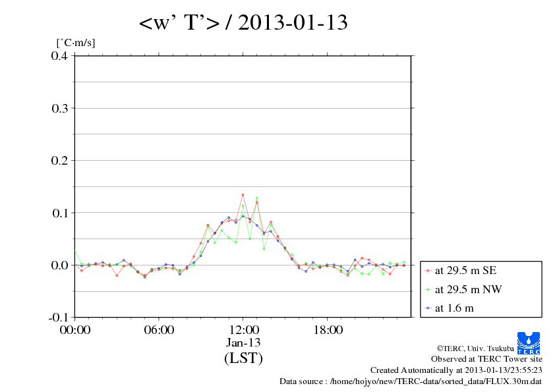Click the x-axis label 00:00
The height and width of the screenshot is (392, 555).
pyautogui.click(x=74, y=330)
